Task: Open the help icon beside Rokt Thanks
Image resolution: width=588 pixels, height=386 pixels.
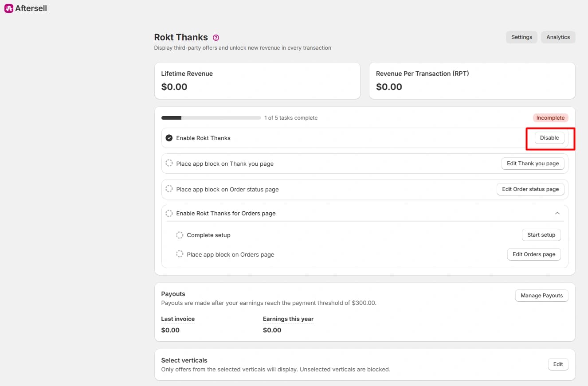Action: pos(216,38)
